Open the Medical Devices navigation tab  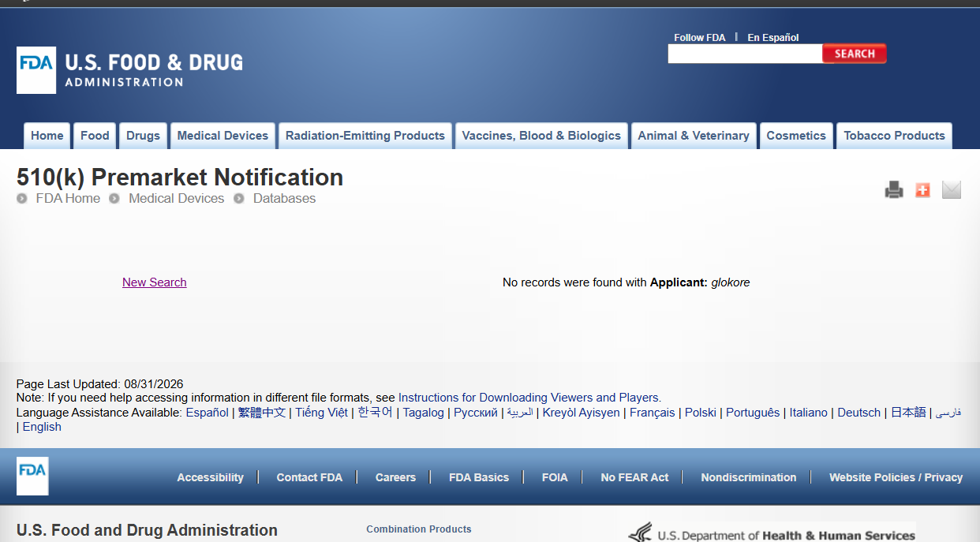click(x=223, y=136)
